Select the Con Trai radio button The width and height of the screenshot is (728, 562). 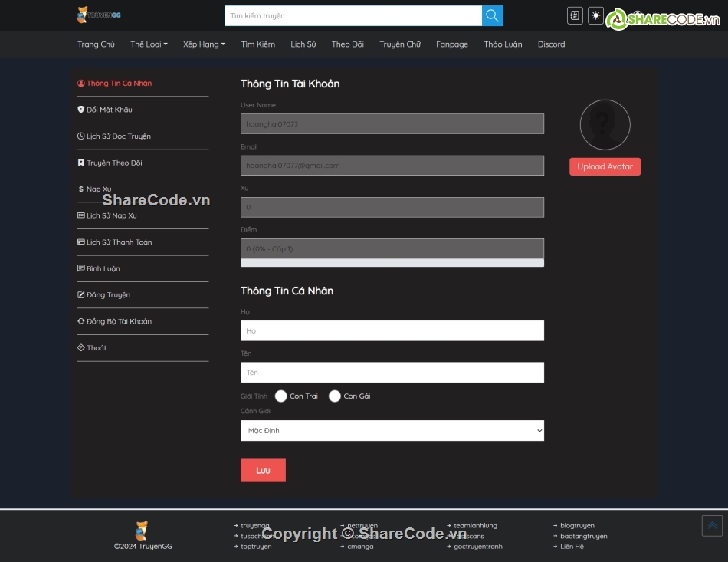tap(281, 396)
